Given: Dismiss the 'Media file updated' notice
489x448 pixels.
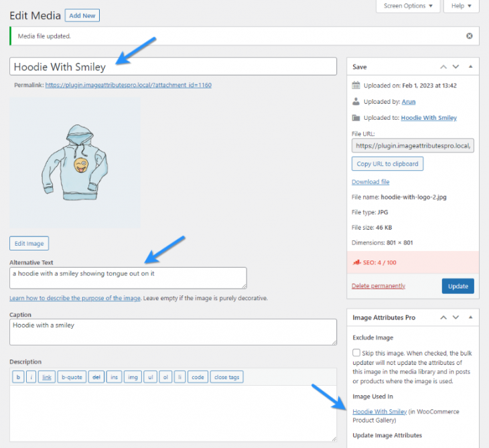Looking at the screenshot, I should (x=469, y=35).
